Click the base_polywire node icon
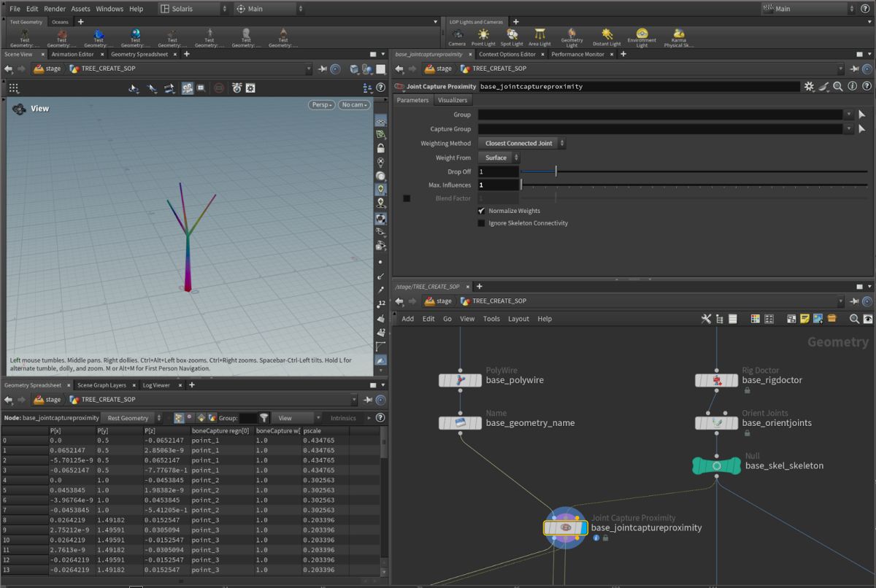The width and height of the screenshot is (876, 588). click(x=460, y=380)
